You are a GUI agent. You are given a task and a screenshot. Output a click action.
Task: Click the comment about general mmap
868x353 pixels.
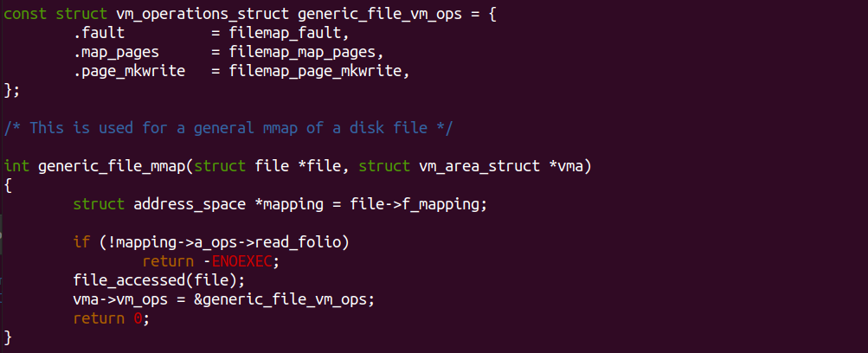(228, 128)
